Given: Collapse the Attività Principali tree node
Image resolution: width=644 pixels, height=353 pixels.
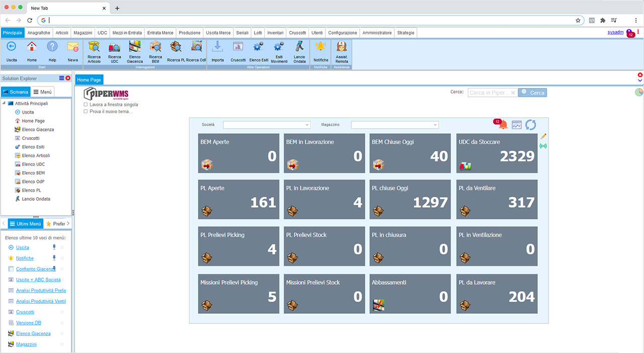Looking at the screenshot, I should click(4, 104).
